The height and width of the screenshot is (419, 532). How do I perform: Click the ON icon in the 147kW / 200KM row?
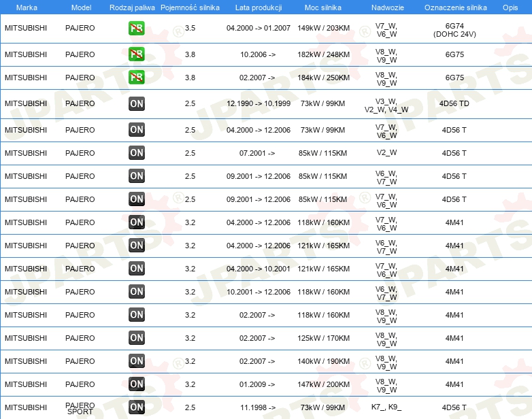coord(137,384)
